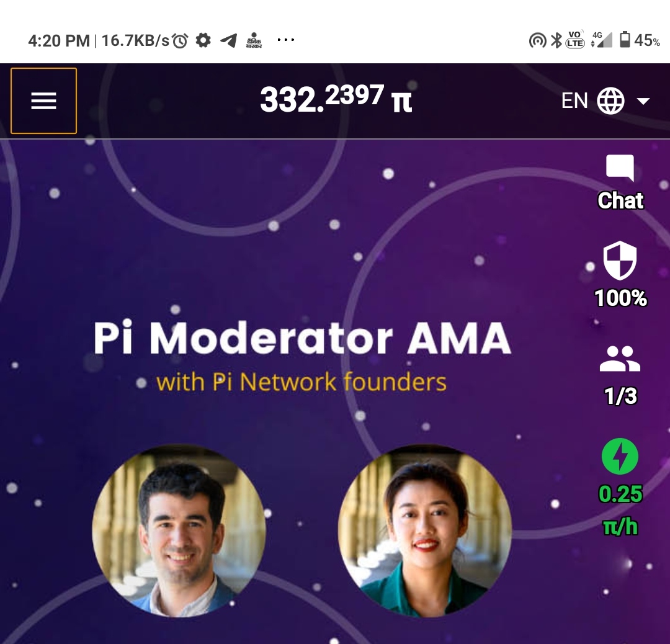Tap the green lightning mining button
The image size is (670, 644).
coord(620,456)
